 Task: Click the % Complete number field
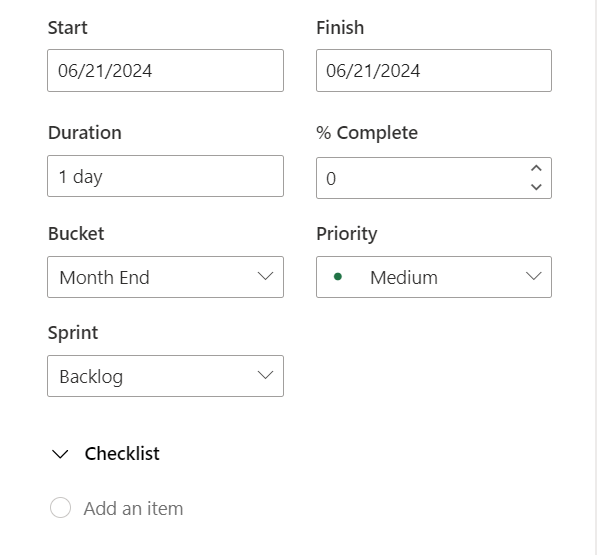[420, 179]
